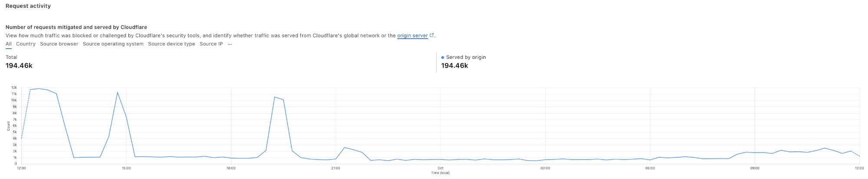Click the Request activity heading
Viewport: 868px width, 179px height.
click(x=28, y=6)
